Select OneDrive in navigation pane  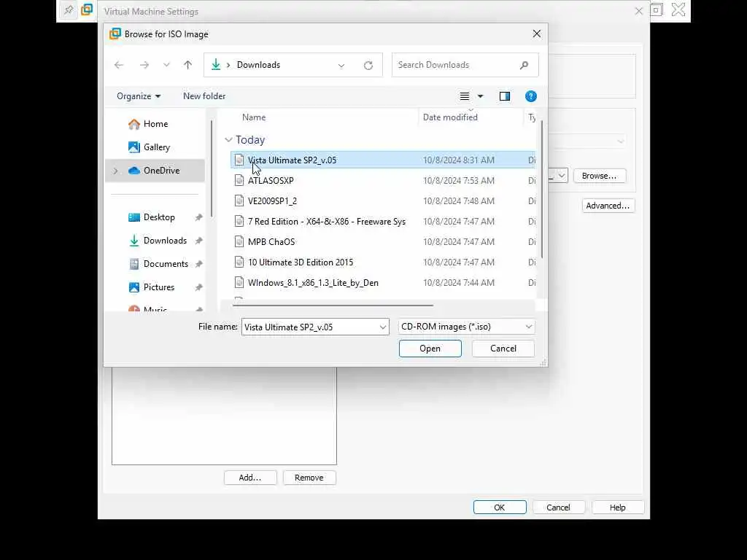pyautogui.click(x=155, y=171)
